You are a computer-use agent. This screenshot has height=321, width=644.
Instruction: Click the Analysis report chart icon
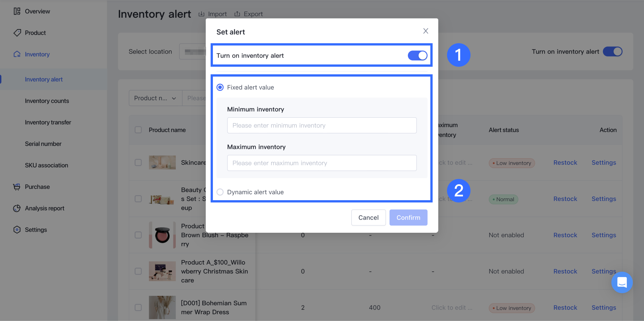pos(17,208)
